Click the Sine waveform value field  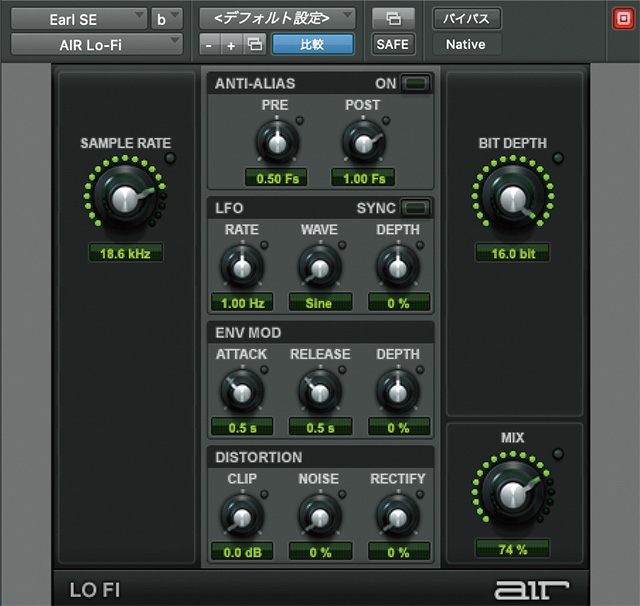[x=320, y=302]
